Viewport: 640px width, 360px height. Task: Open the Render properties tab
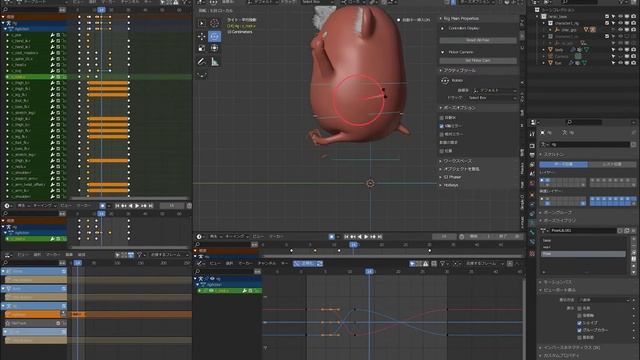pos(532,146)
